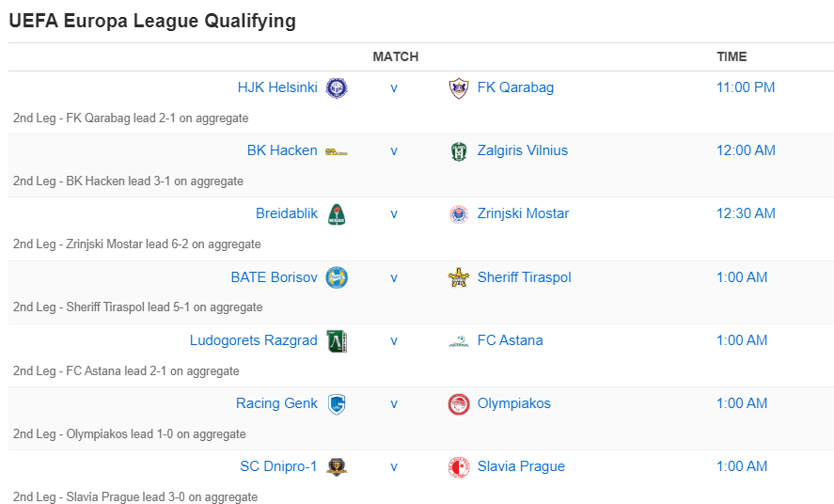Open the FC Astana team link
Image resolution: width=834 pixels, height=504 pixels.
click(510, 340)
